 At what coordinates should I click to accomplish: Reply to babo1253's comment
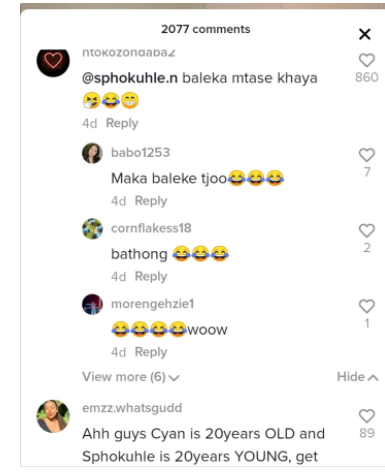[151, 201]
